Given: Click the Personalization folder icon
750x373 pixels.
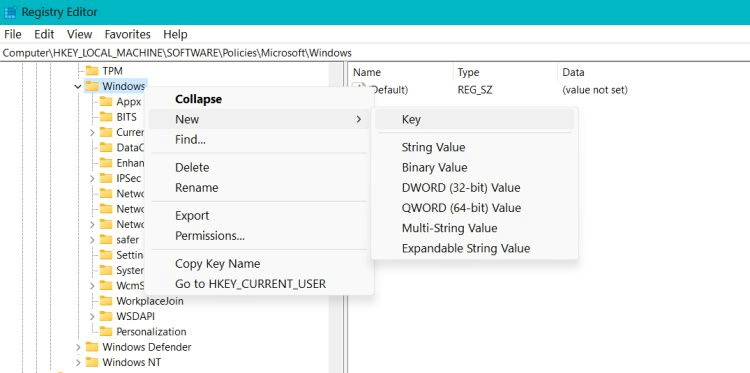Looking at the screenshot, I should click(106, 331).
